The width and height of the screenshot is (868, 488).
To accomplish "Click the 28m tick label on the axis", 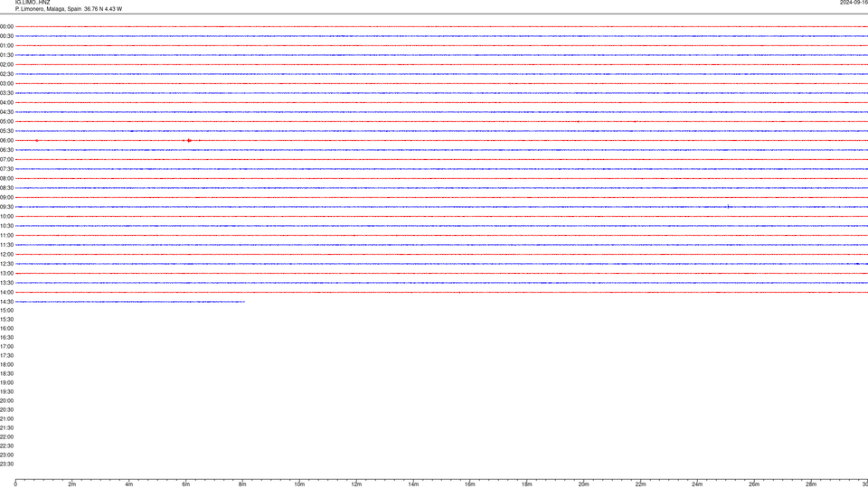I will 811,484.
